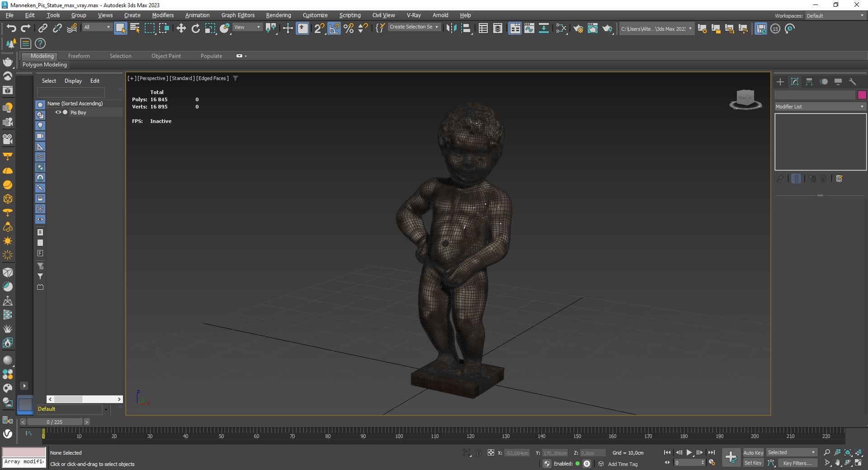Choose the Select and Rotate tool
The height and width of the screenshot is (470, 868).
pyautogui.click(x=195, y=28)
